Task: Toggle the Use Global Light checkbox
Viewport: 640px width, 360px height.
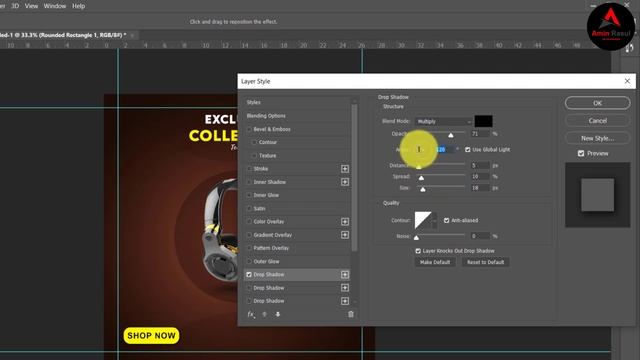Action: [x=468, y=150]
